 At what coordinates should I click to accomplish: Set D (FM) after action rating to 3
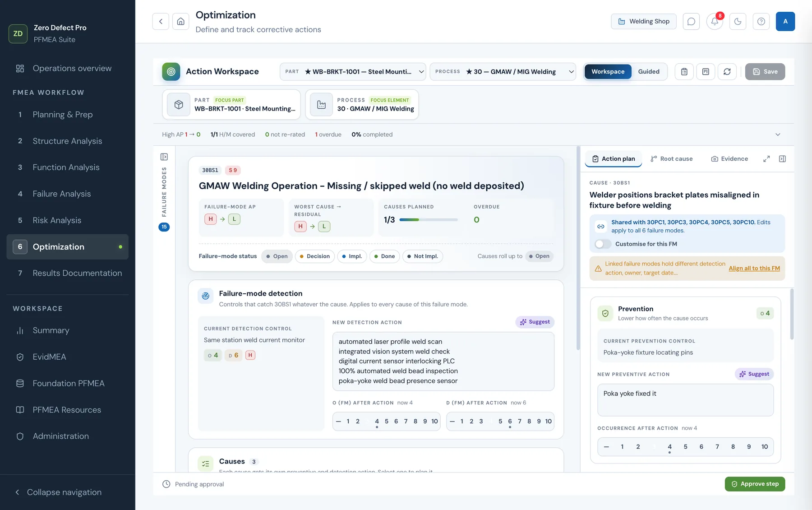[481, 422]
